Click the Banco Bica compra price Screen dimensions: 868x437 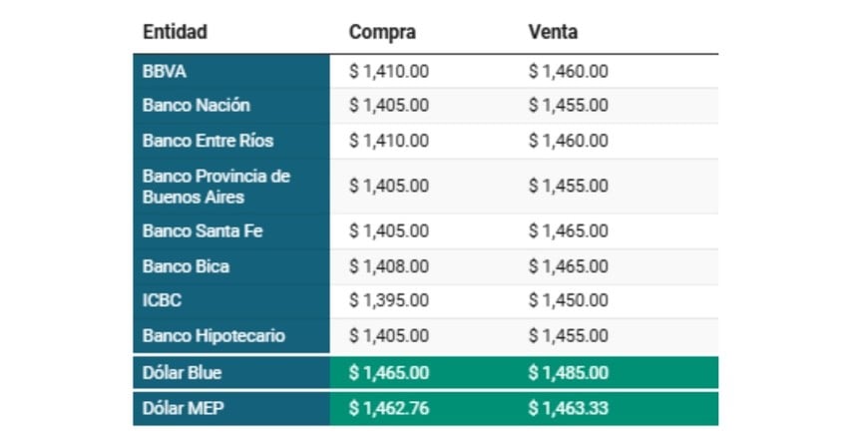click(389, 266)
